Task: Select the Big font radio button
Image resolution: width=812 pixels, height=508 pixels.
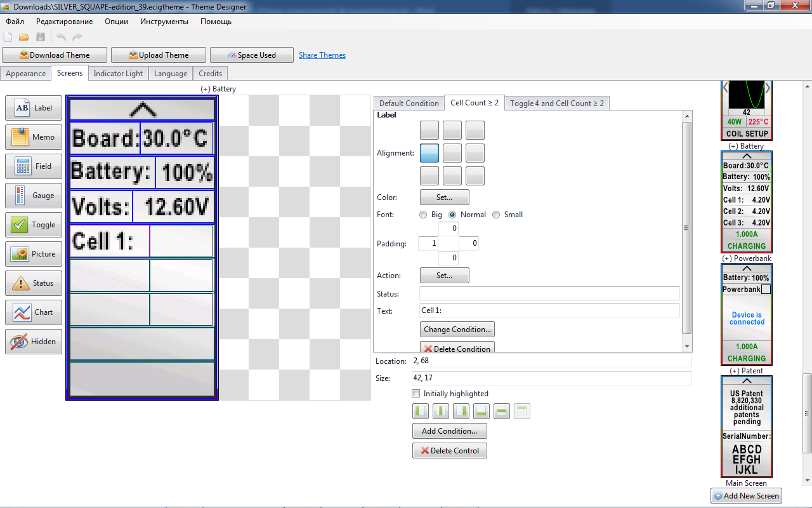Action: point(423,215)
